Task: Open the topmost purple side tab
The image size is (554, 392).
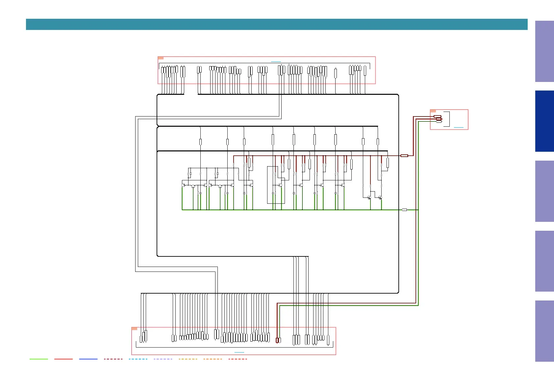Action: (544, 51)
